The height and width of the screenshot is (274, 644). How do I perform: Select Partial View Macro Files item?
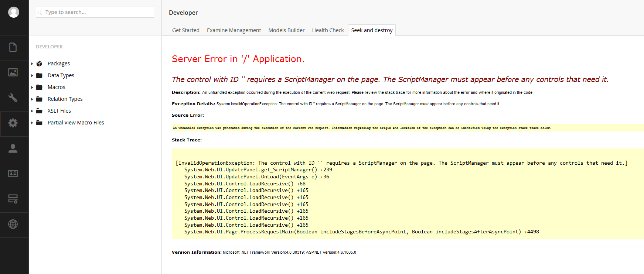76,123
